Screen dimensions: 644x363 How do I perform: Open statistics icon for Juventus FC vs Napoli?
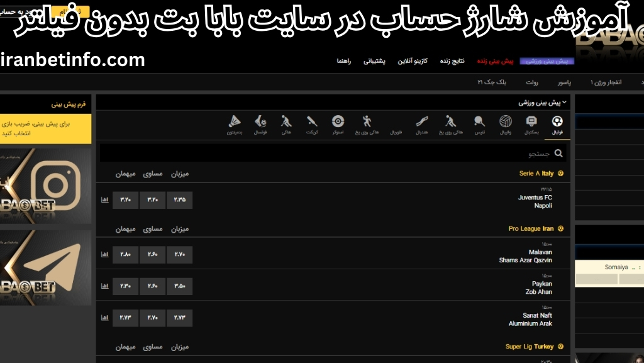105,199
